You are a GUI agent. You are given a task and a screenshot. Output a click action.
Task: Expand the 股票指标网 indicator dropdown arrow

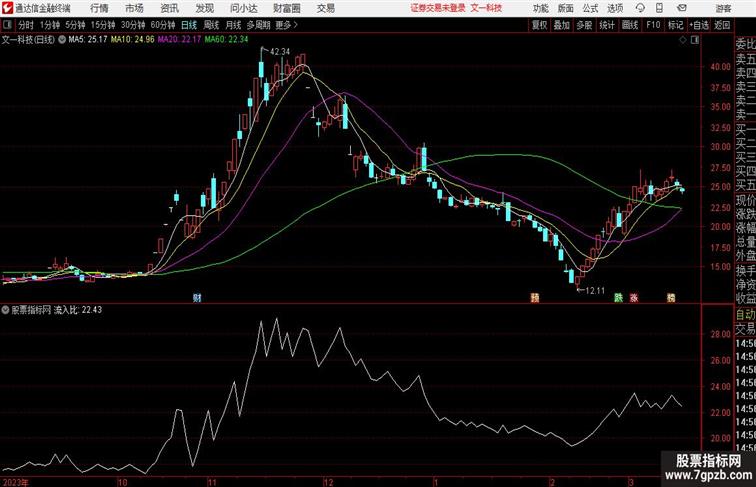5,310
